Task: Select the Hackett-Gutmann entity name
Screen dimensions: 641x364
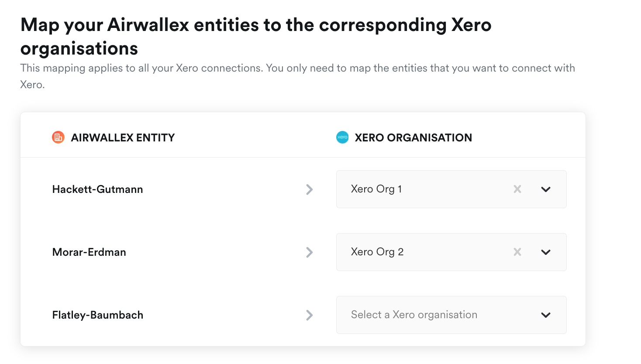Action: point(98,189)
